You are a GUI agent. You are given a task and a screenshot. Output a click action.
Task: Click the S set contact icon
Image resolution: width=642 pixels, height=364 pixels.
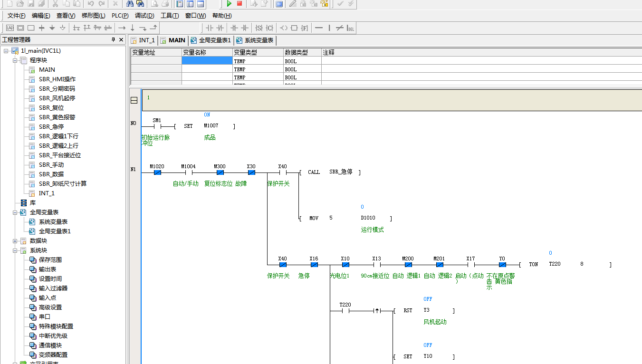point(259,28)
